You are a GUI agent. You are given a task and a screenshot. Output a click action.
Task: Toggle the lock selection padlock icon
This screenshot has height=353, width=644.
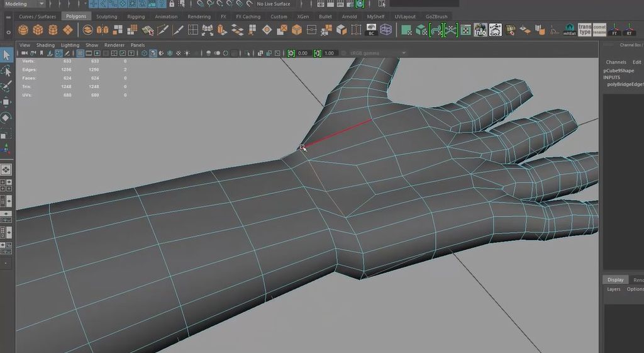click(172, 4)
